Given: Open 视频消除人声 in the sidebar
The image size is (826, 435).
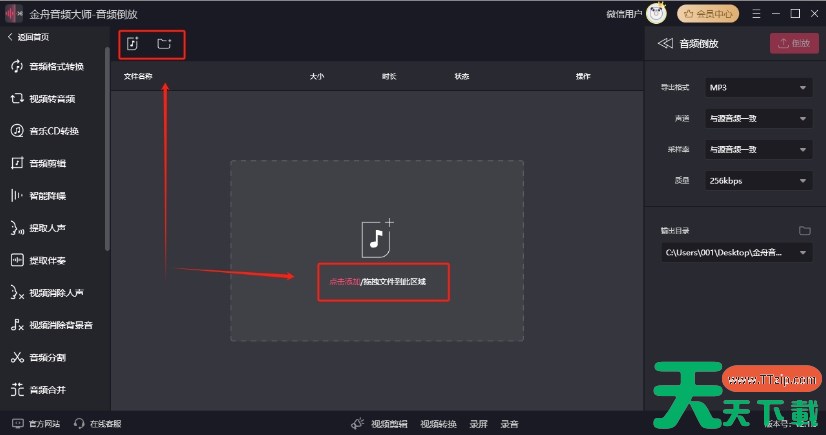Looking at the screenshot, I should (x=47, y=293).
